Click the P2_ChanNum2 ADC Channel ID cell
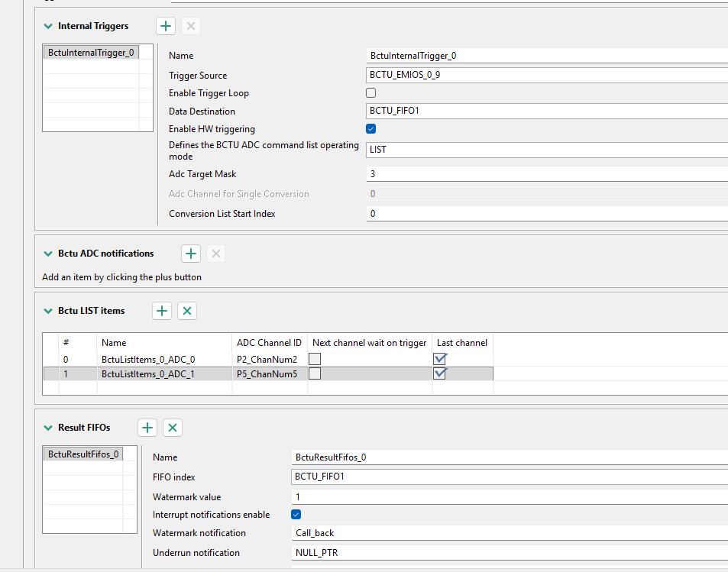The image size is (728, 572). click(270, 360)
